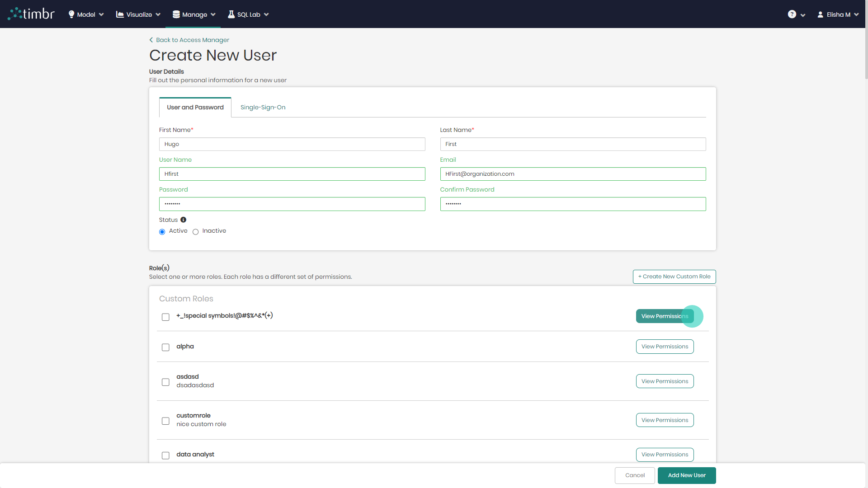
Task: Click the Status info tooltip icon
Action: pos(183,220)
